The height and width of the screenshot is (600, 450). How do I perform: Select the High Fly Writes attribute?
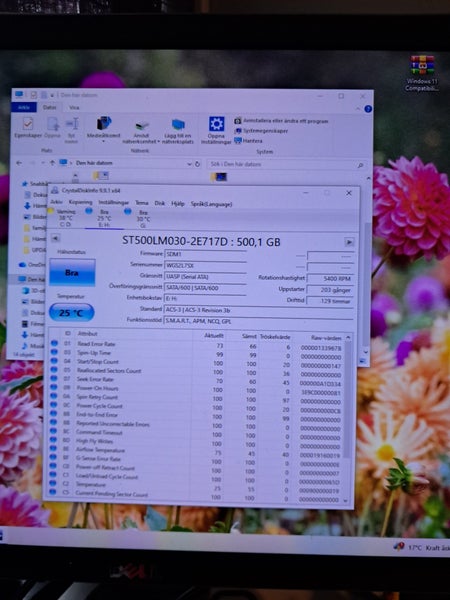[x=95, y=441]
